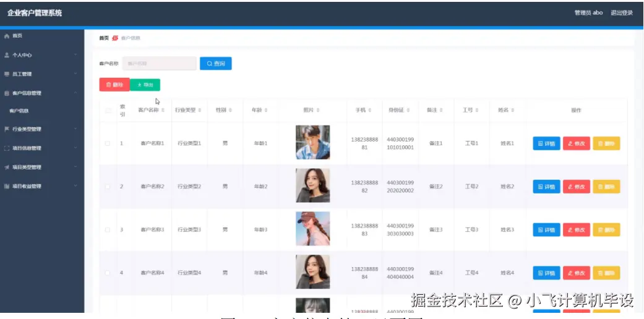Collapse the 客户信息管理 menu chevron
Image resolution: width=644 pixels, height=319 pixels.
coord(75,93)
